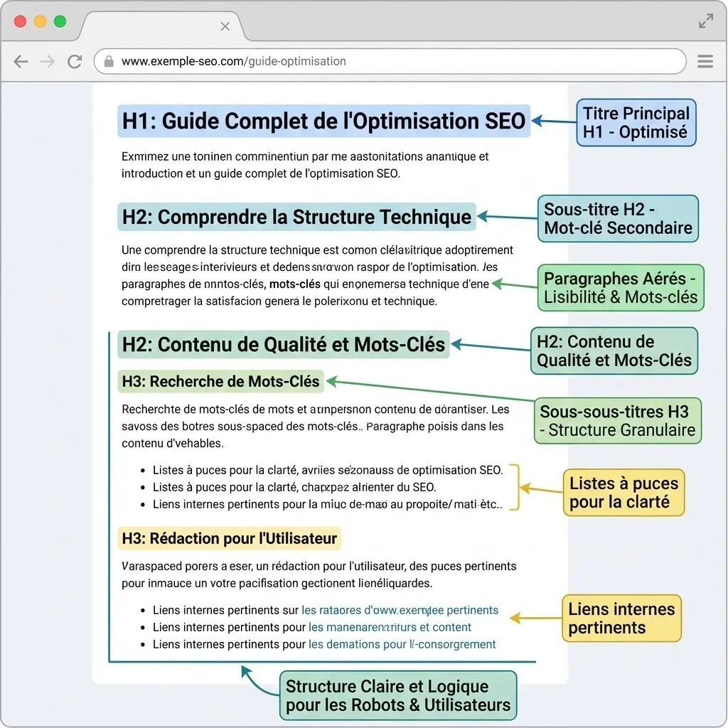Select the H1 Guide Complet heading

point(323,121)
